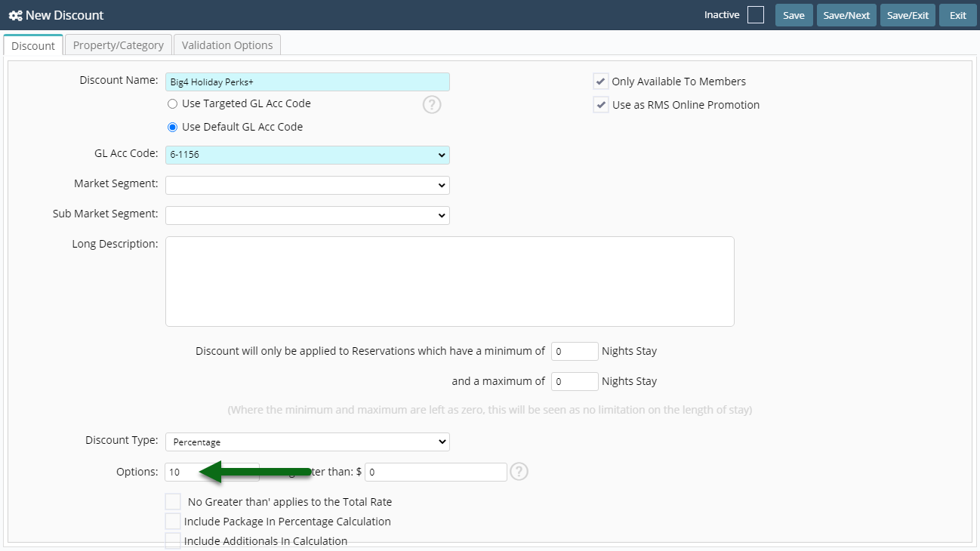The height and width of the screenshot is (551, 980).
Task: Switch to the Validation Options tab
Action: [x=227, y=45]
